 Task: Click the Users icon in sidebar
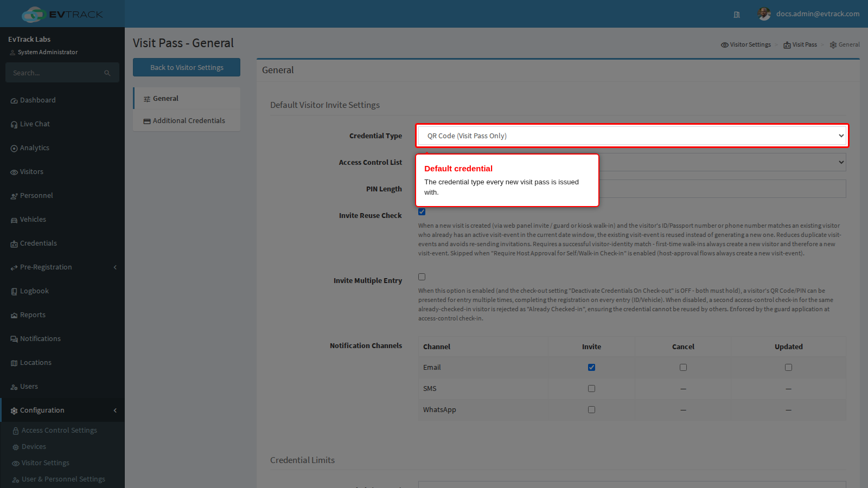[x=14, y=387]
